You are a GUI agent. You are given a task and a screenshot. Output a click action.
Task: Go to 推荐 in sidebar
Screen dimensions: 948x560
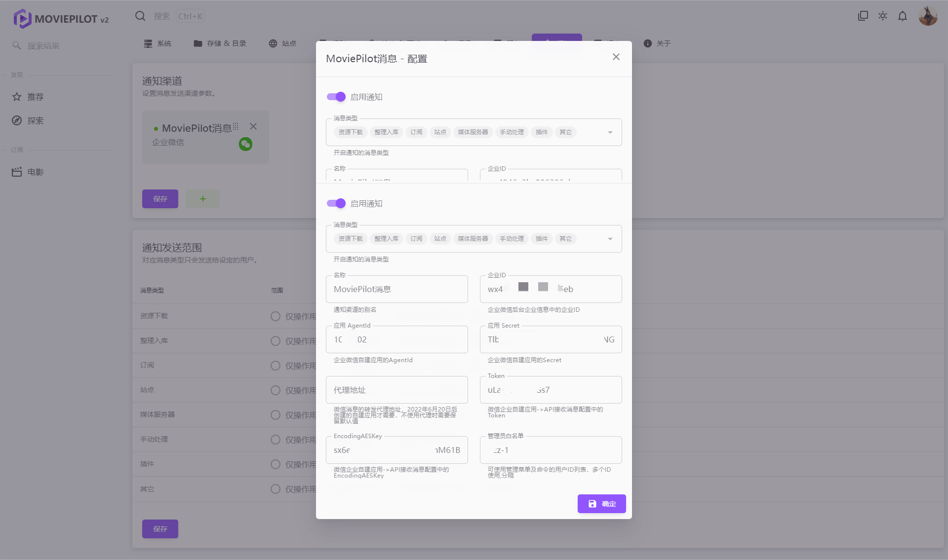coord(36,97)
